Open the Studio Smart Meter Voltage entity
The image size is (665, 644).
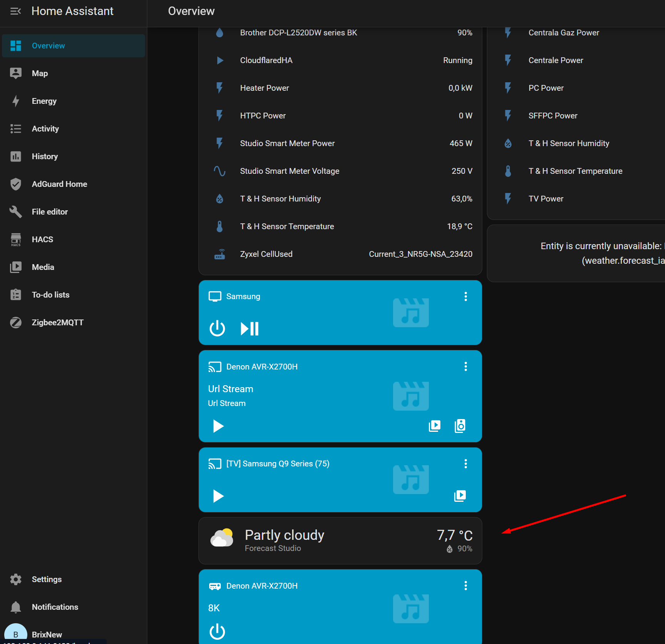coord(289,171)
